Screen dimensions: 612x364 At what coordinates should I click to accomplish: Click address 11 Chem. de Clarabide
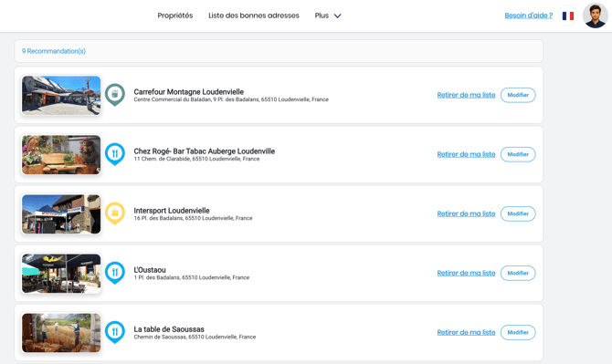click(x=196, y=159)
